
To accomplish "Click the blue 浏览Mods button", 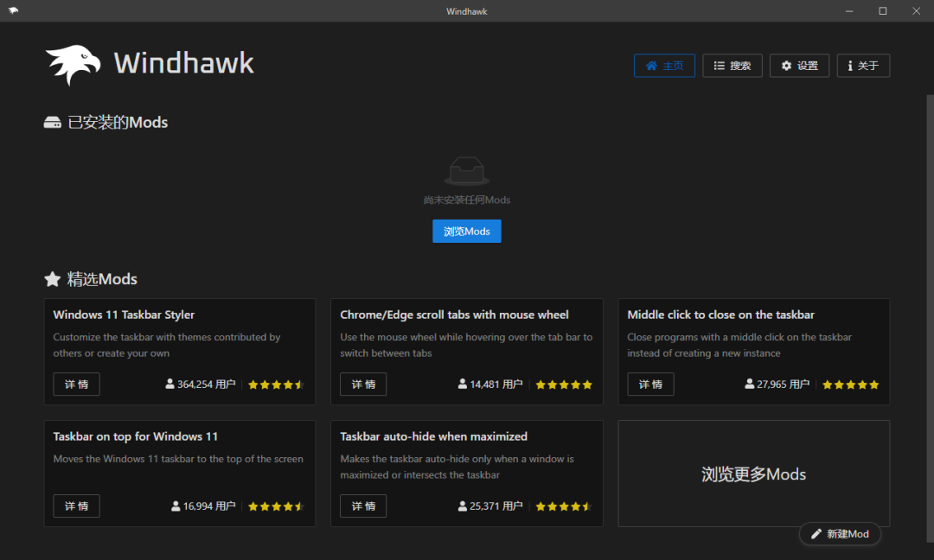I will click(466, 231).
